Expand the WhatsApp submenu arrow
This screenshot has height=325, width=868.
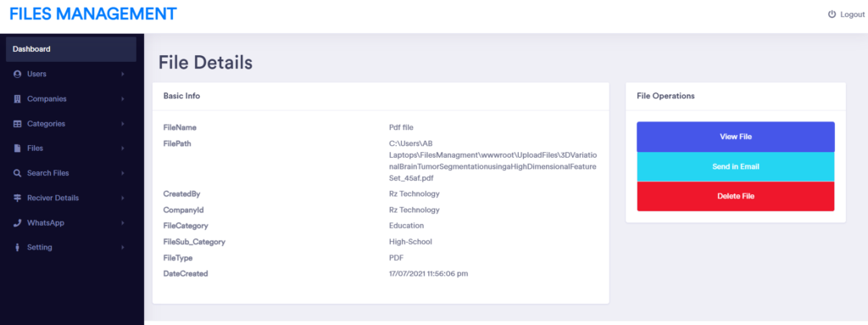(x=122, y=223)
